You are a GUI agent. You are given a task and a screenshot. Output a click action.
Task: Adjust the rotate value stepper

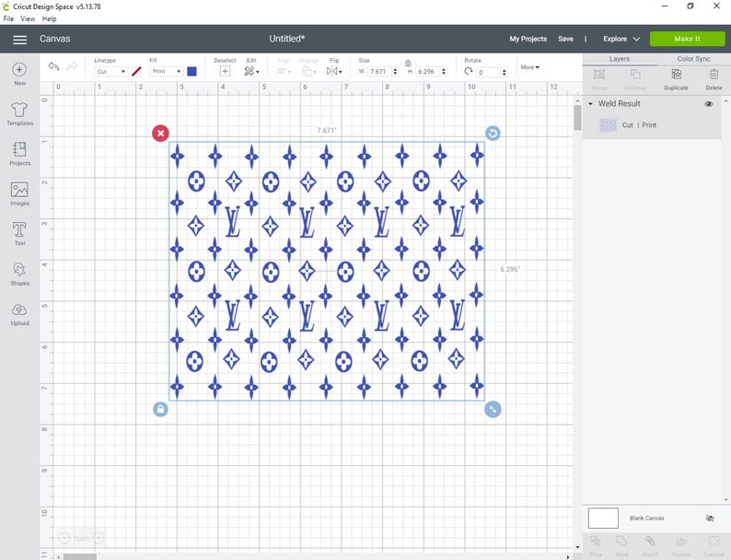504,72
